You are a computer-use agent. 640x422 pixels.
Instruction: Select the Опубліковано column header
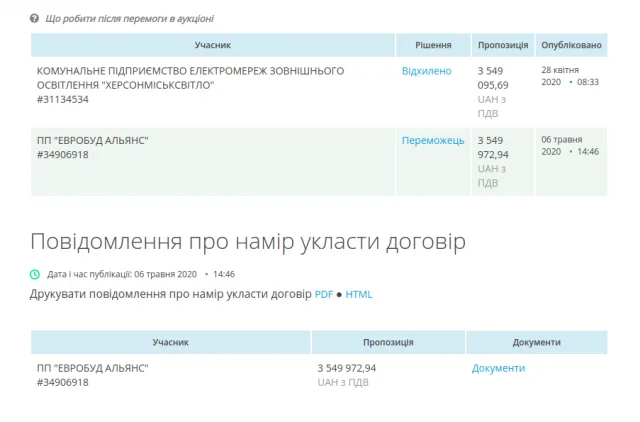pyautogui.click(x=571, y=45)
